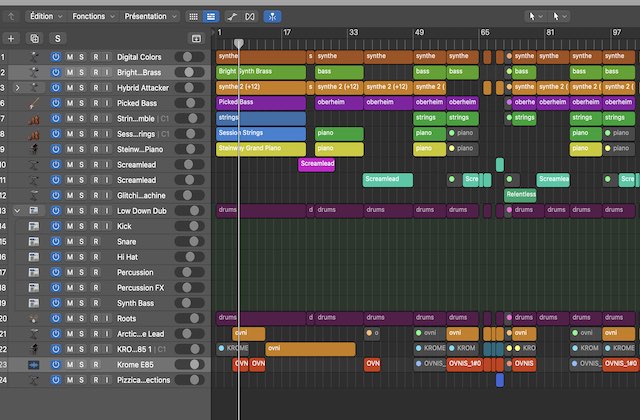
Task: Click the add new track plus button
Action: coord(11,38)
